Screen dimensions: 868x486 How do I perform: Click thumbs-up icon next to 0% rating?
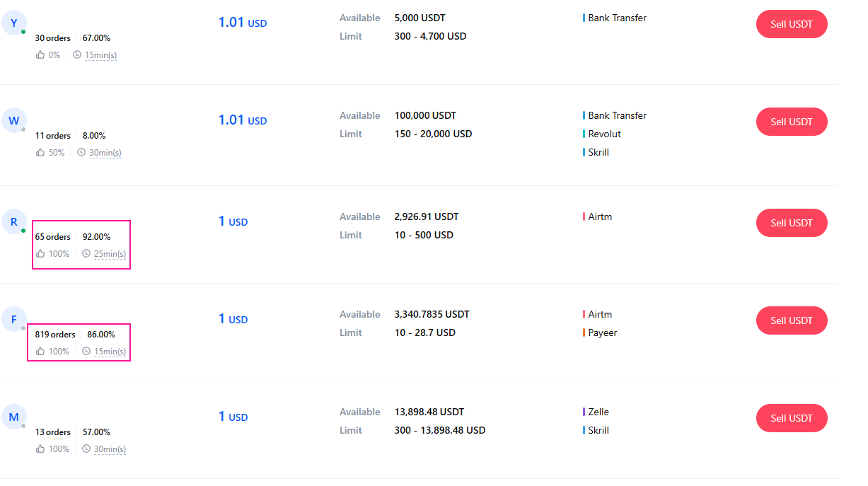[x=40, y=55]
